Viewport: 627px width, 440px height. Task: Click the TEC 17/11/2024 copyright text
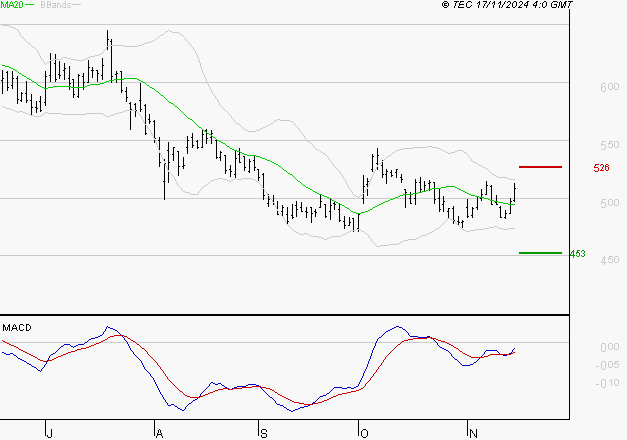coord(507,4)
